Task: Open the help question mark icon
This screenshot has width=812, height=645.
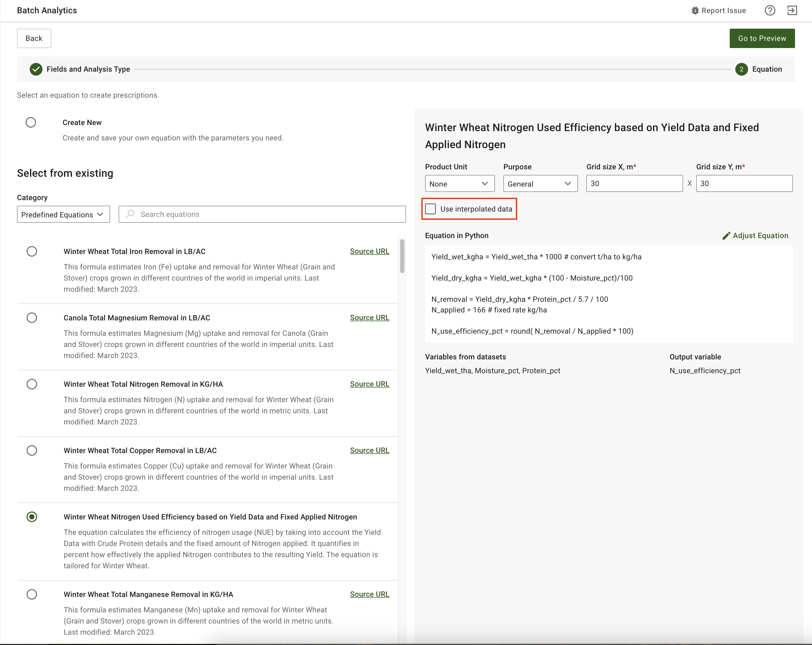Action: 770,11
